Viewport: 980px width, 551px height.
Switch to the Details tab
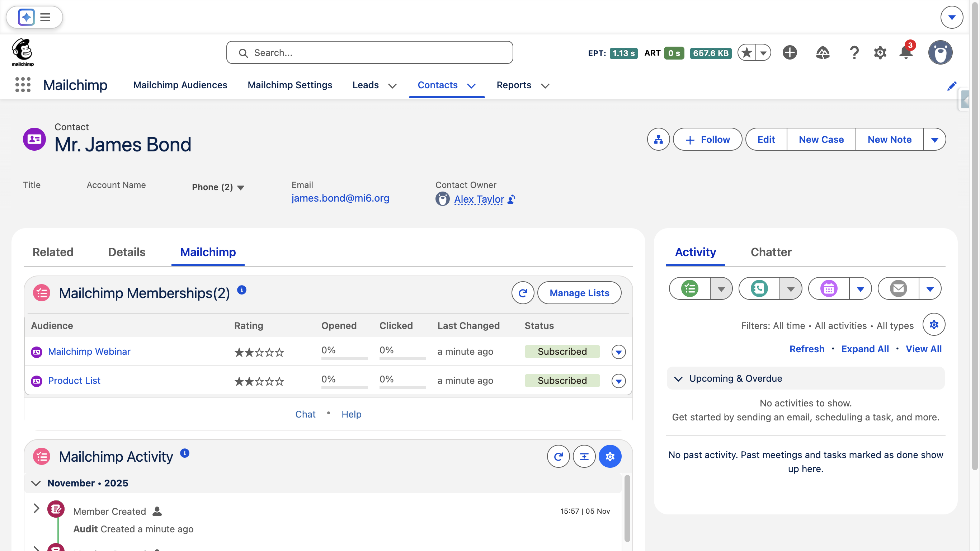coord(127,252)
